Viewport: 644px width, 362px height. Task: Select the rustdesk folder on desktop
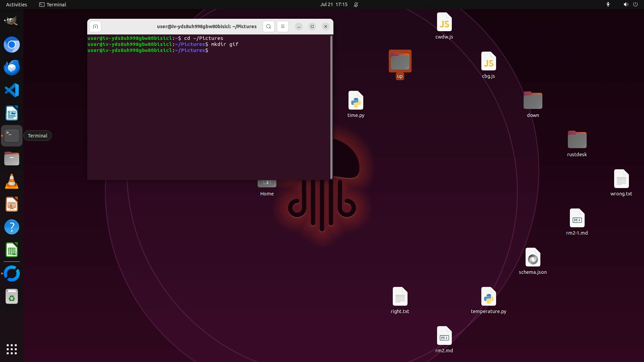pos(577,140)
